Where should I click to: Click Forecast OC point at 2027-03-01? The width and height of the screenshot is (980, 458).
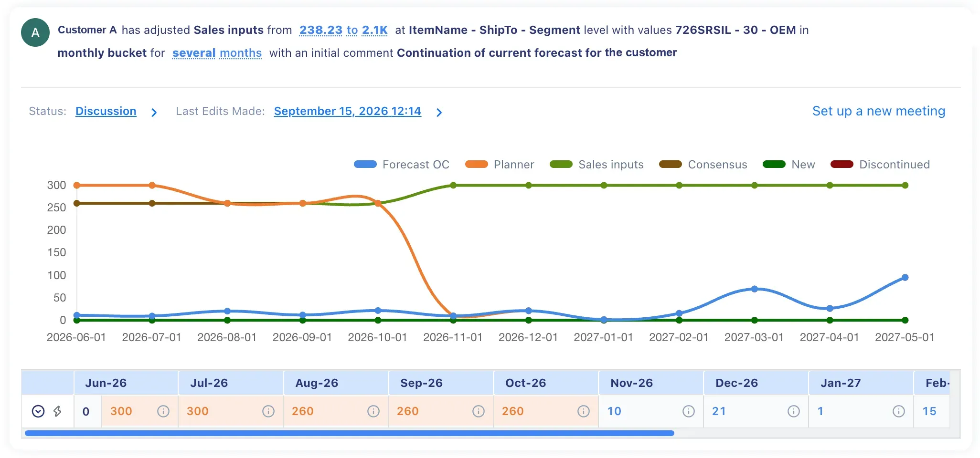[755, 289]
